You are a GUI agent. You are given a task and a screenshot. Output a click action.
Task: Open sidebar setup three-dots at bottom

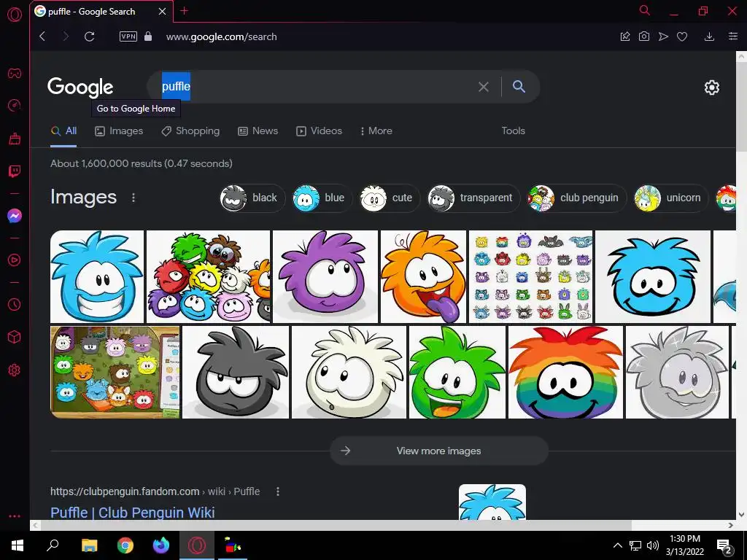[x=15, y=516]
